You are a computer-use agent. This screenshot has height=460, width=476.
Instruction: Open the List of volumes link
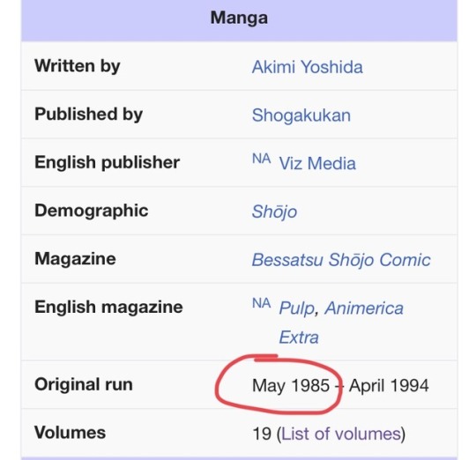pyautogui.click(x=341, y=434)
